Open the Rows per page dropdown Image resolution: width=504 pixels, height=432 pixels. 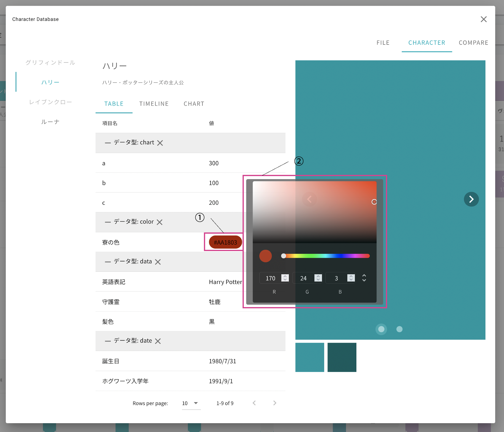(x=191, y=403)
